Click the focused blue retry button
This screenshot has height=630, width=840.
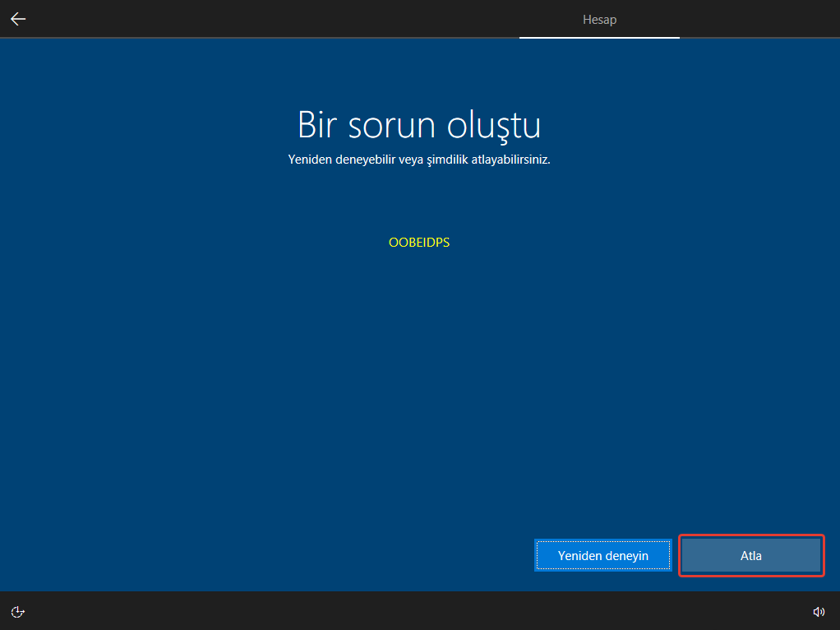602,555
